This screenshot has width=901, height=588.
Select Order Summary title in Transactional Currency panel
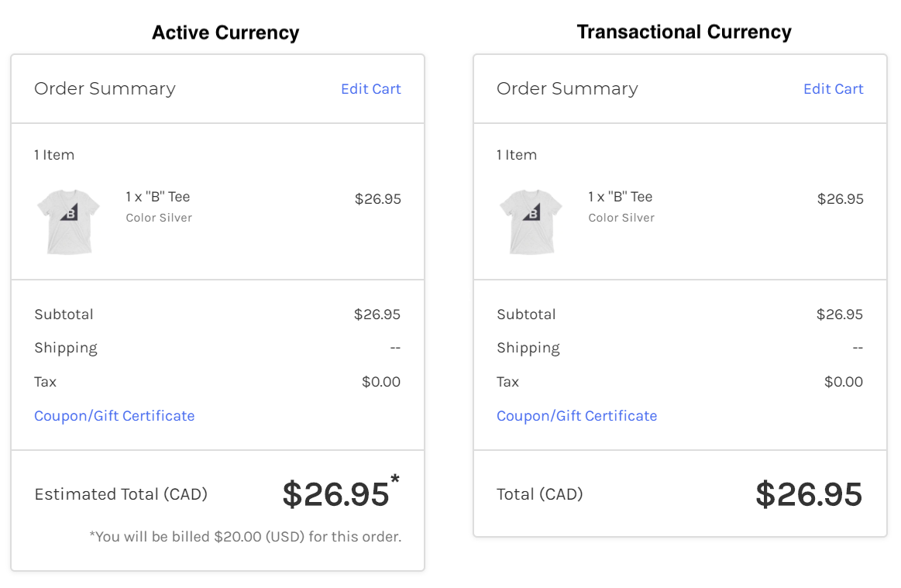[567, 89]
